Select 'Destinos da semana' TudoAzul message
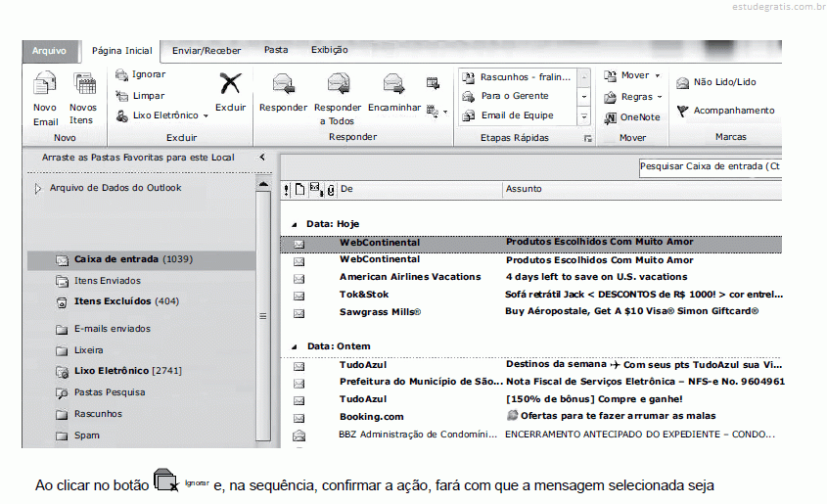The height and width of the screenshot is (504, 827). pos(531,365)
